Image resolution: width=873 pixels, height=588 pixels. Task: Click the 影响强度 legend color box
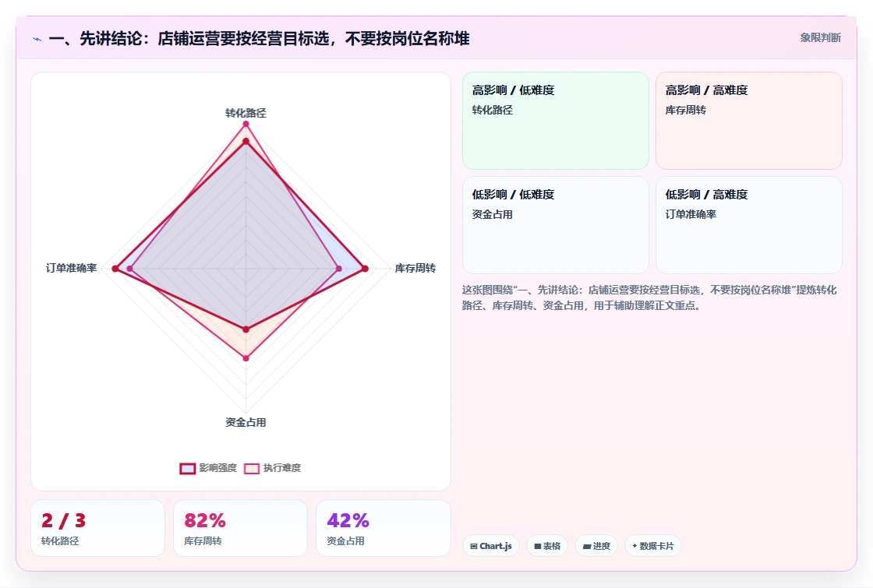[x=188, y=468]
